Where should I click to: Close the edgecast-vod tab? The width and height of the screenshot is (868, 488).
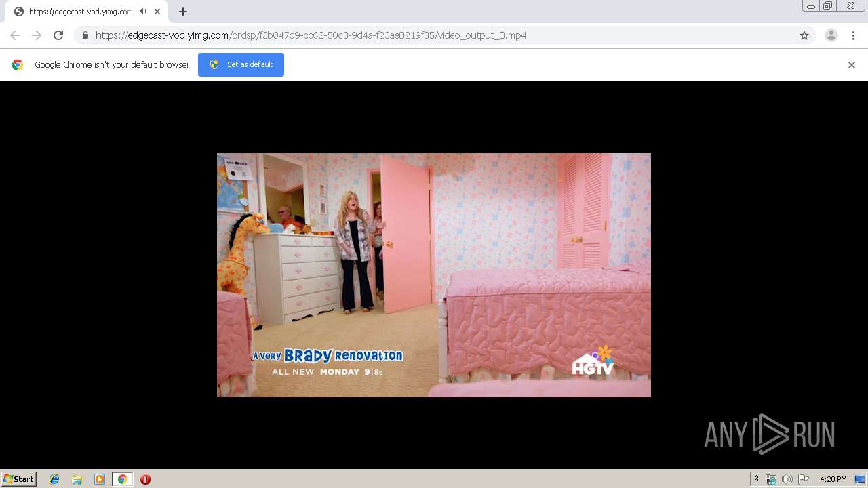tap(157, 12)
